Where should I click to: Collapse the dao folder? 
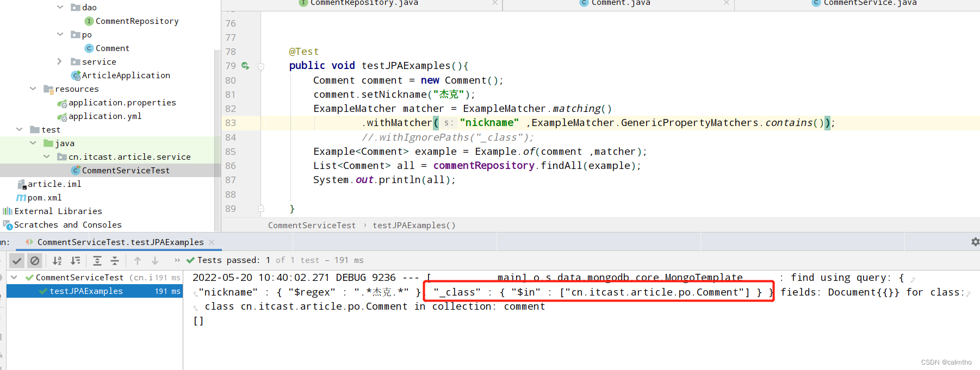(60, 7)
